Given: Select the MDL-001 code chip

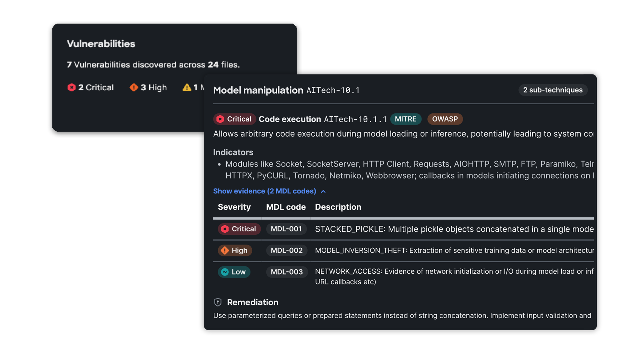Looking at the screenshot, I should [x=286, y=229].
